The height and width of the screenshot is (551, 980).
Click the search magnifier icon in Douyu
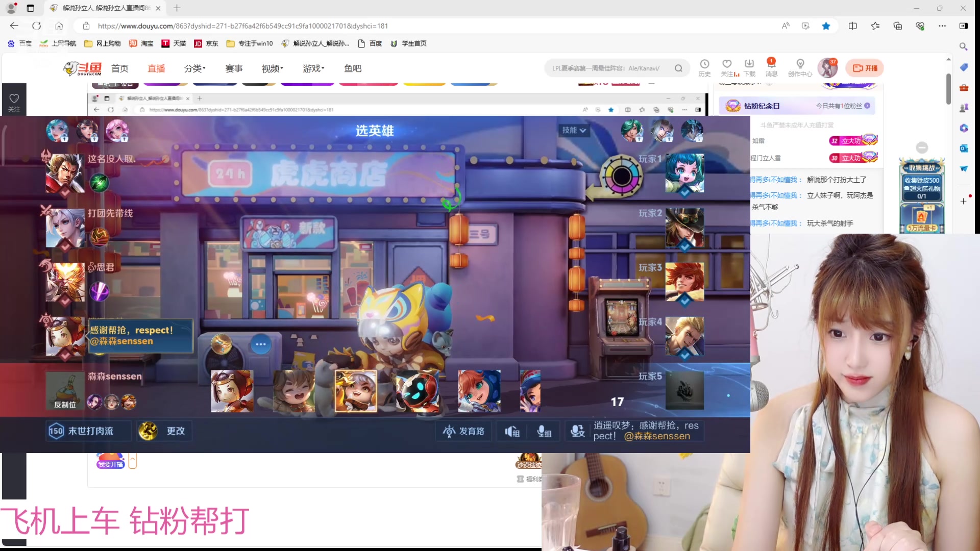[678, 68]
